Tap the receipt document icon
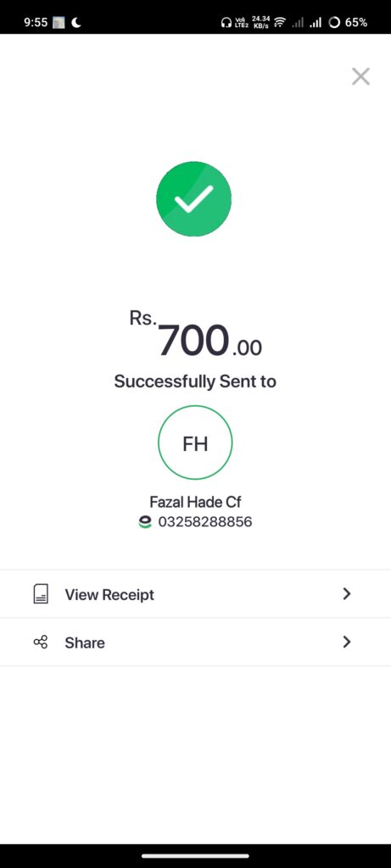Screen dimensions: 391x868 41,594
